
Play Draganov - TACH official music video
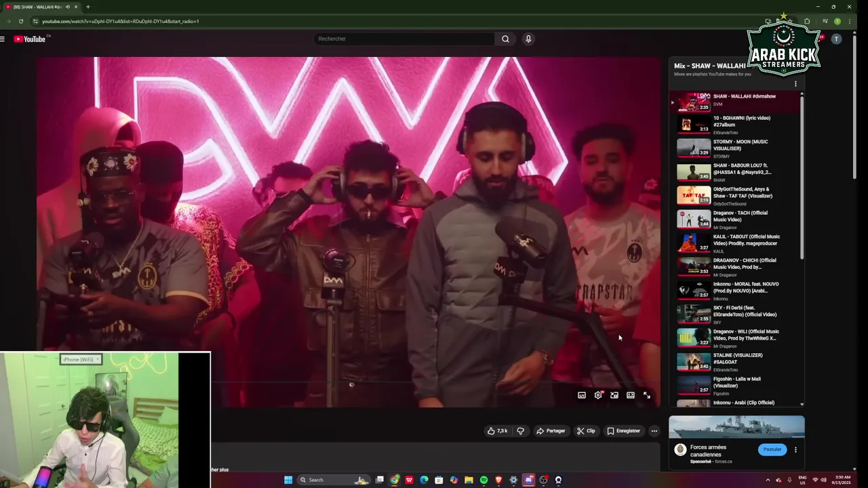(x=735, y=219)
